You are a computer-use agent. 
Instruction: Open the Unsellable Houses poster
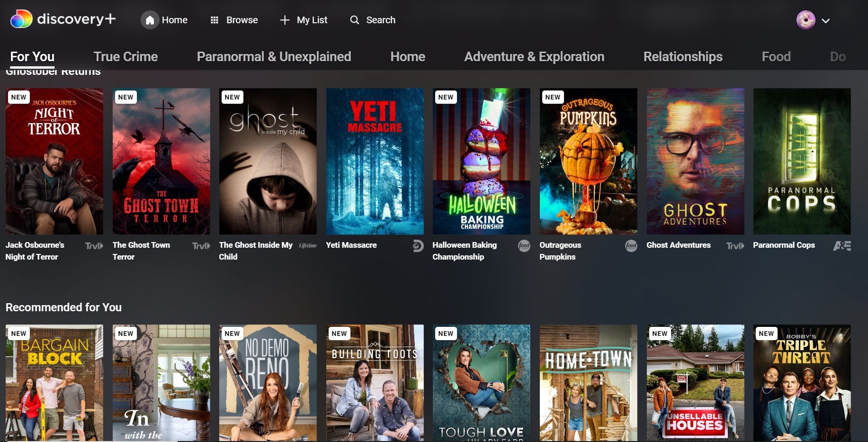tap(696, 383)
